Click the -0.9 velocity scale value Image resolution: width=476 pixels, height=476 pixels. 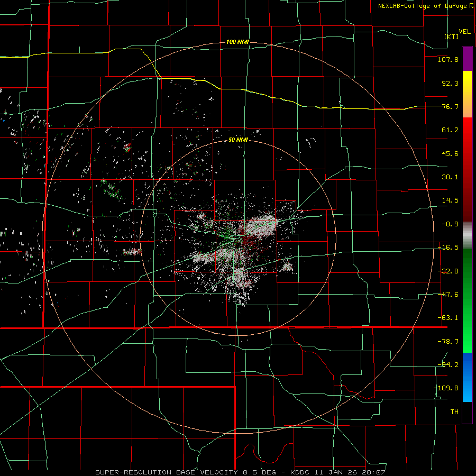click(x=450, y=224)
